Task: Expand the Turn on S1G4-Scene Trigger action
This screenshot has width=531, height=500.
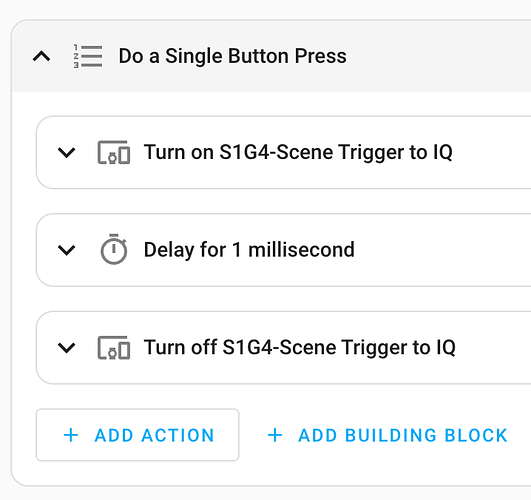Action: (x=66, y=152)
